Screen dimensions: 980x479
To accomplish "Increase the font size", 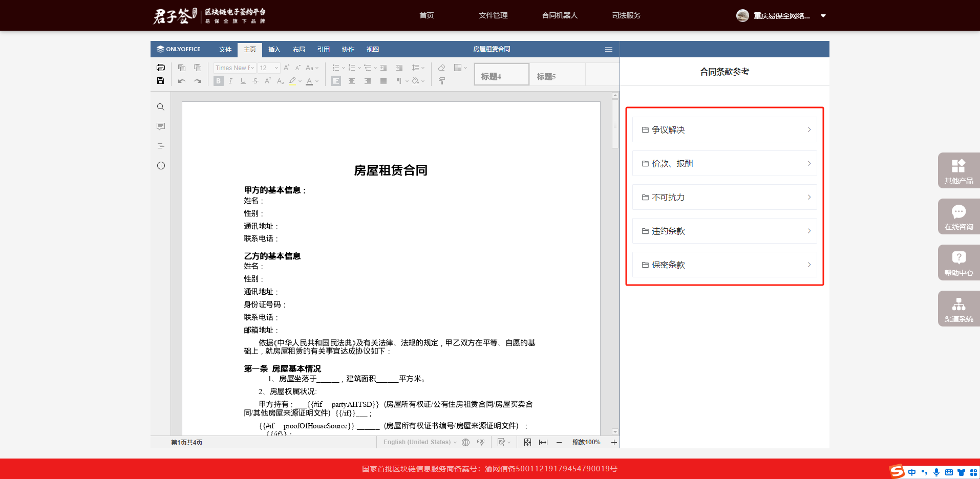I will pyautogui.click(x=287, y=68).
